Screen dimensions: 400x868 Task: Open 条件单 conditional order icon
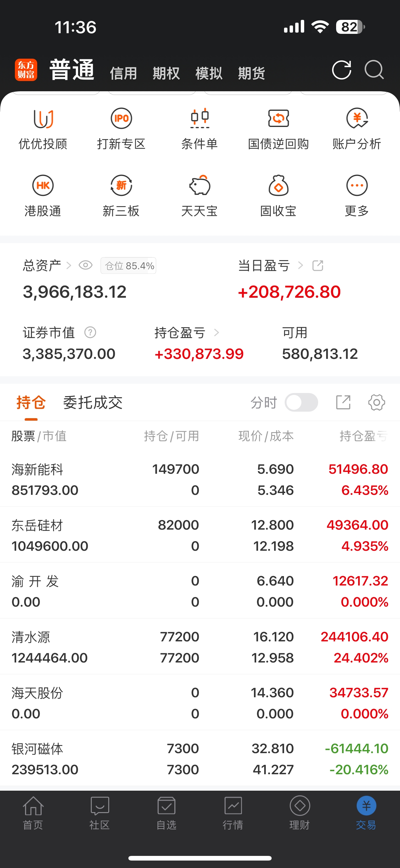pos(200,119)
